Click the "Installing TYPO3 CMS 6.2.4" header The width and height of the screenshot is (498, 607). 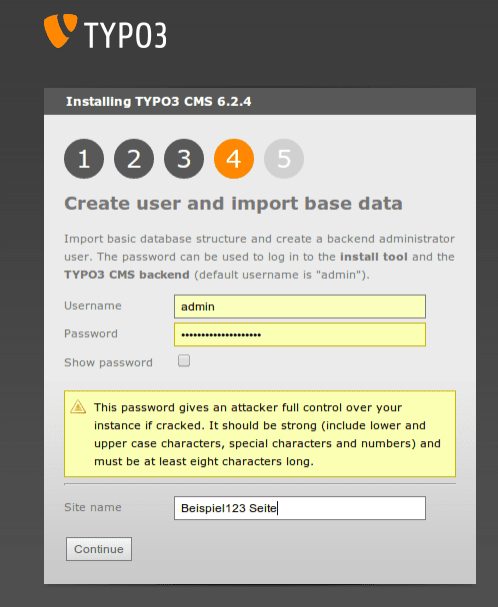pyautogui.click(x=158, y=101)
